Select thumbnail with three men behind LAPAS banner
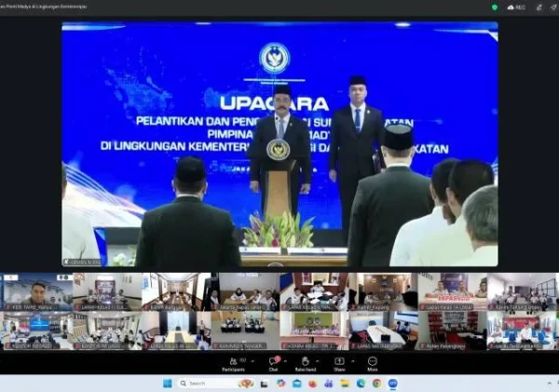 tap(453, 291)
